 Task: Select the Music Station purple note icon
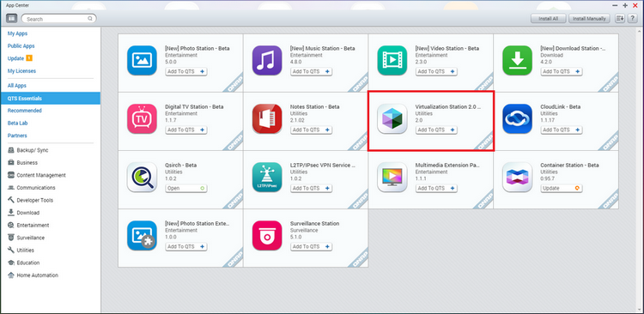pos(267,60)
